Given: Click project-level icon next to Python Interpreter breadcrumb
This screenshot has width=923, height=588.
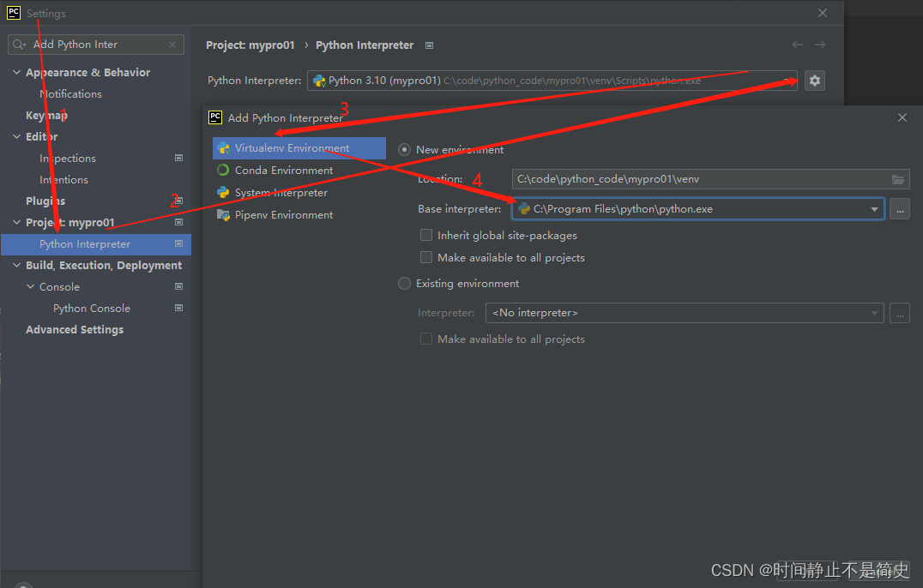Looking at the screenshot, I should [429, 45].
